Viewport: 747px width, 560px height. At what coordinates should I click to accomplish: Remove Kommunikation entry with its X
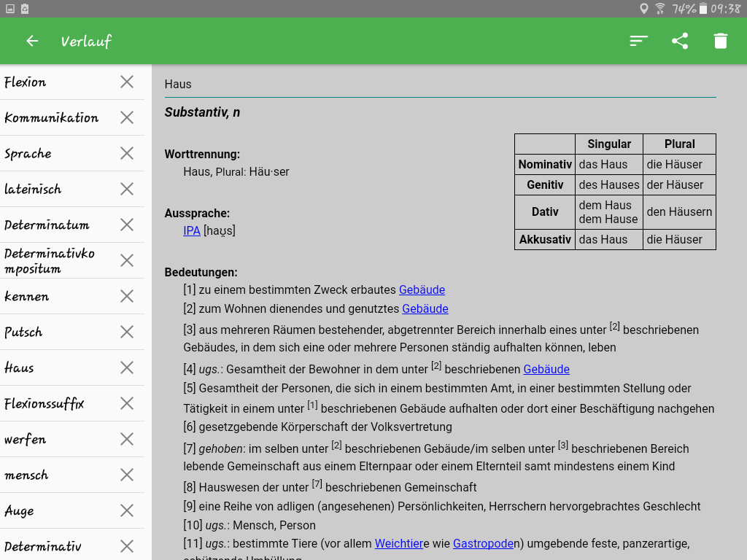tap(127, 117)
